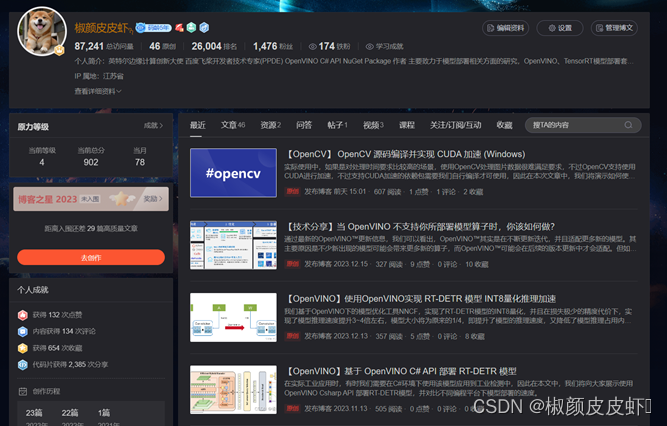Open the 资源 2 tab
The image size is (667, 426).
tap(271, 125)
